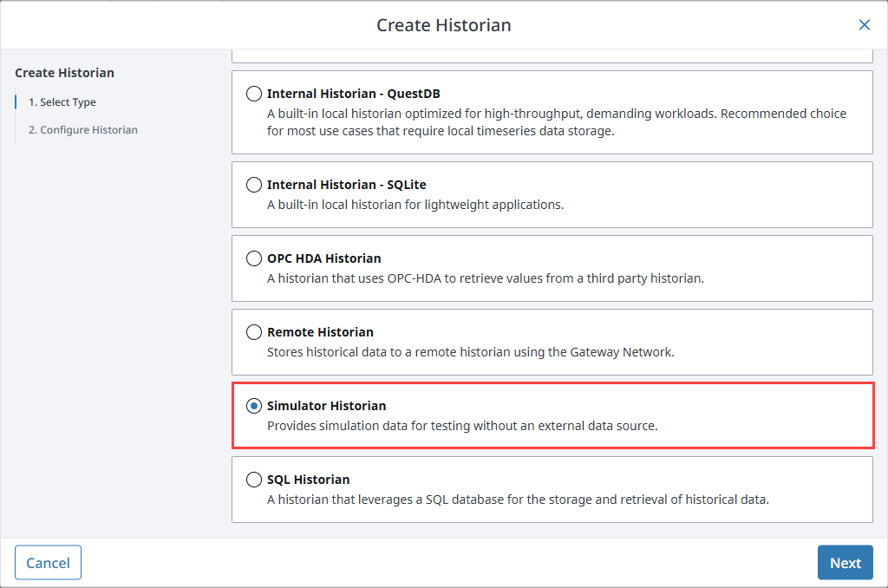
Task: Choose the OPC HDA Historian option
Action: coord(253,258)
